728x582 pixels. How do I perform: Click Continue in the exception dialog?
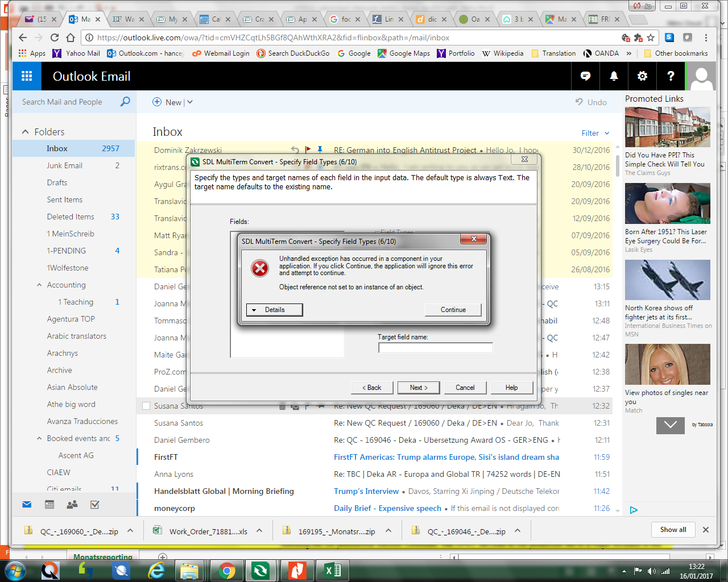point(453,310)
